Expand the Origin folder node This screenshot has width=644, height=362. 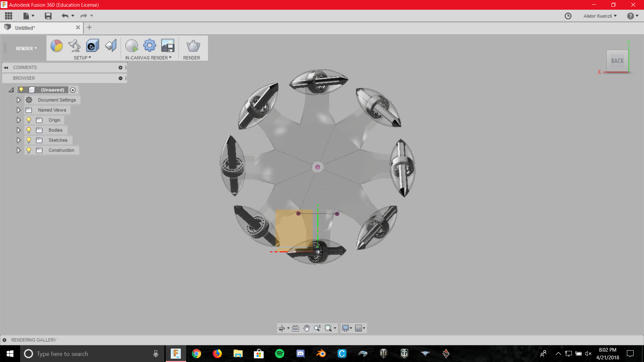(18, 120)
